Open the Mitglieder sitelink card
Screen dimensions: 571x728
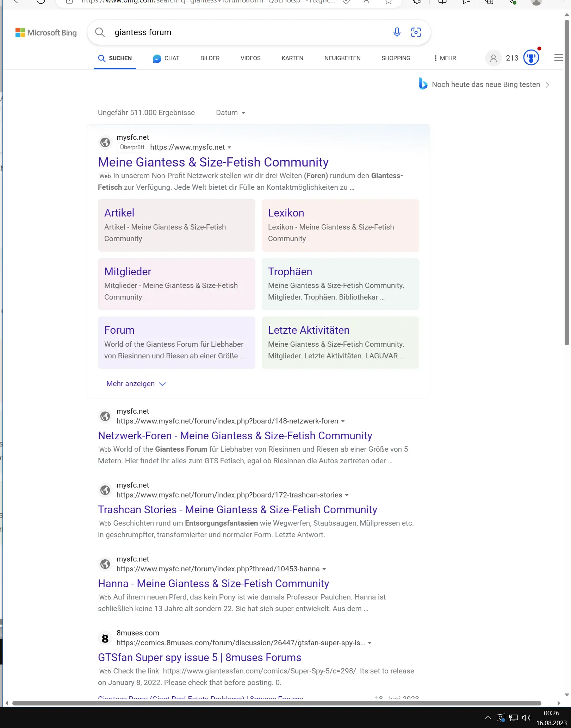pyautogui.click(x=176, y=284)
